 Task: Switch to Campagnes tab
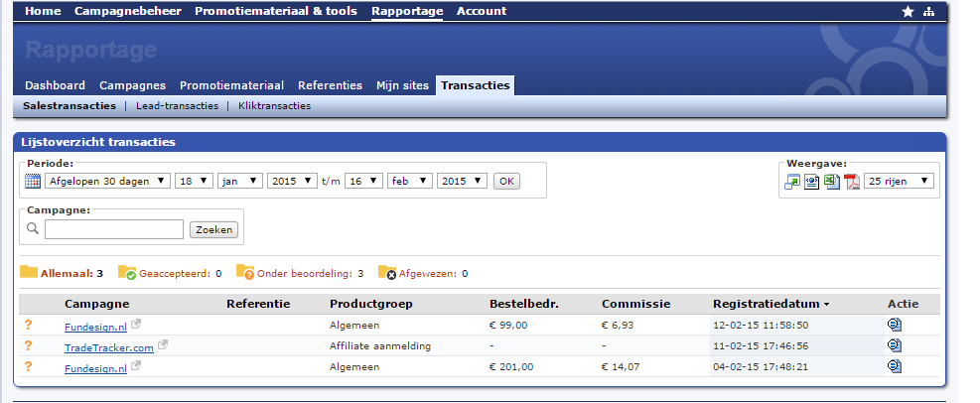pos(132,85)
